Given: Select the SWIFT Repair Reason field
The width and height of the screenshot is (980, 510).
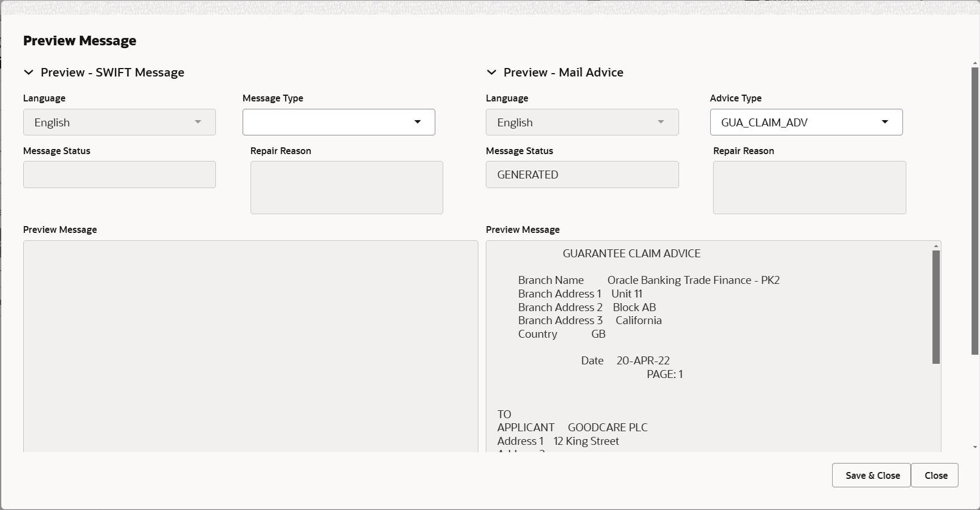Looking at the screenshot, I should (346, 187).
